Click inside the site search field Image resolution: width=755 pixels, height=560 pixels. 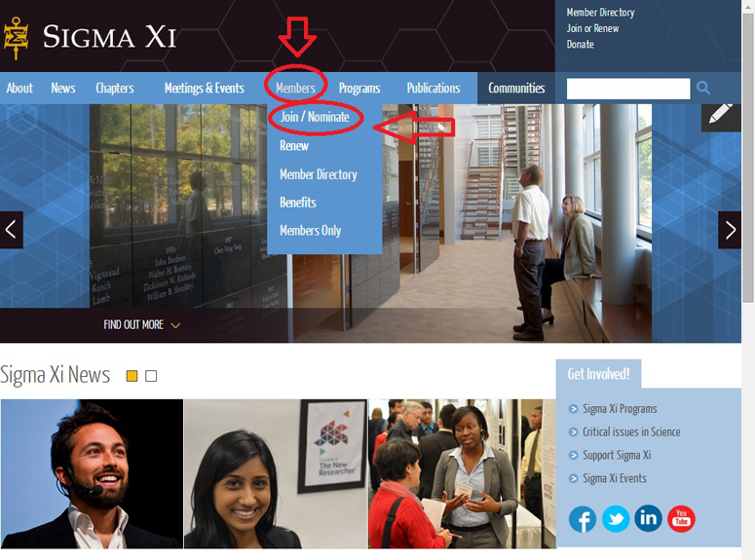click(x=628, y=89)
